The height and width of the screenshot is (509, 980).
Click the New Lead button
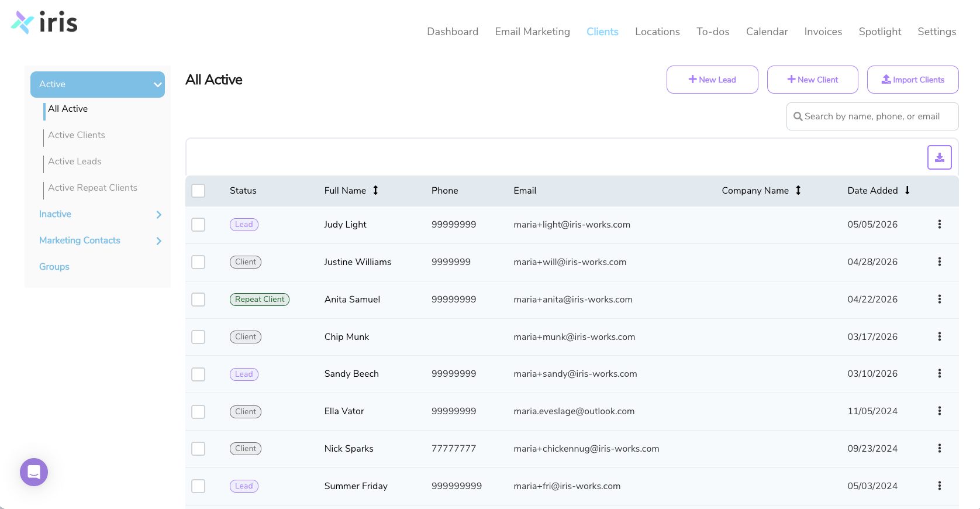[712, 80]
